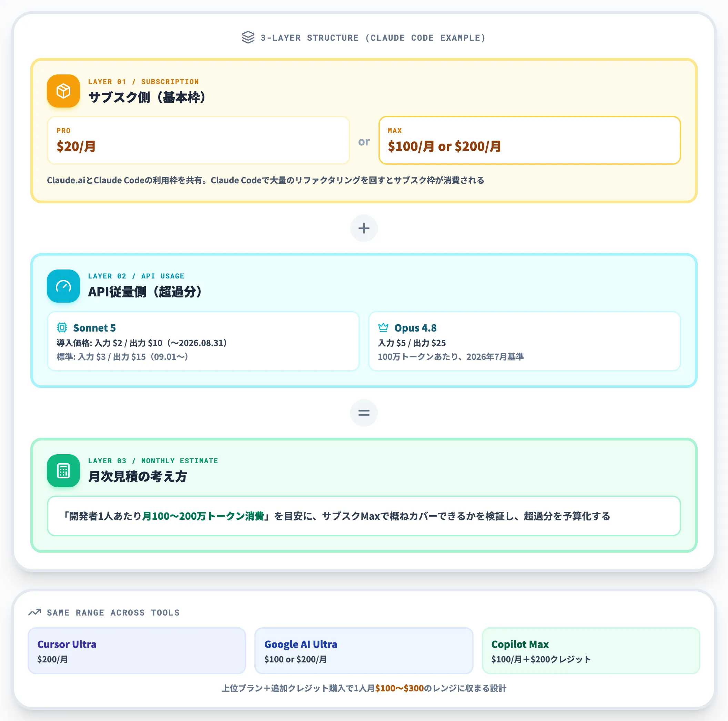This screenshot has height=721, width=728.
Task: Click the '$100 or $200/月' price text
Action: coord(295,659)
